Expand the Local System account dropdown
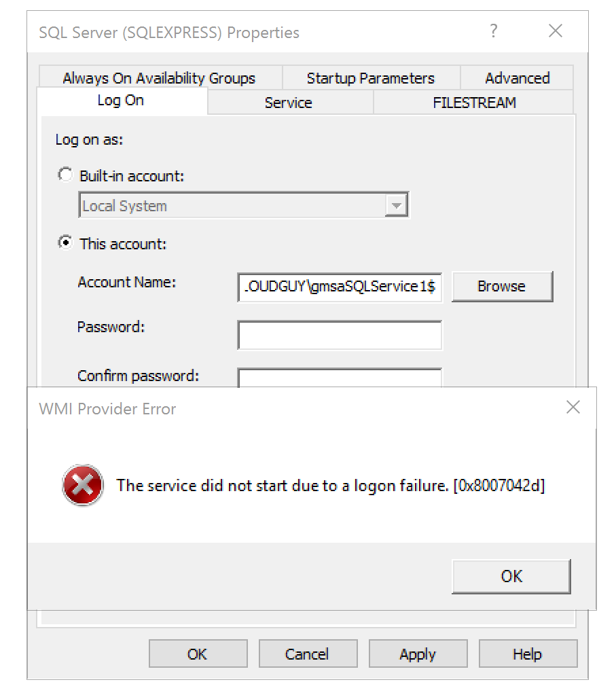The width and height of the screenshot is (616, 699). [x=396, y=204]
